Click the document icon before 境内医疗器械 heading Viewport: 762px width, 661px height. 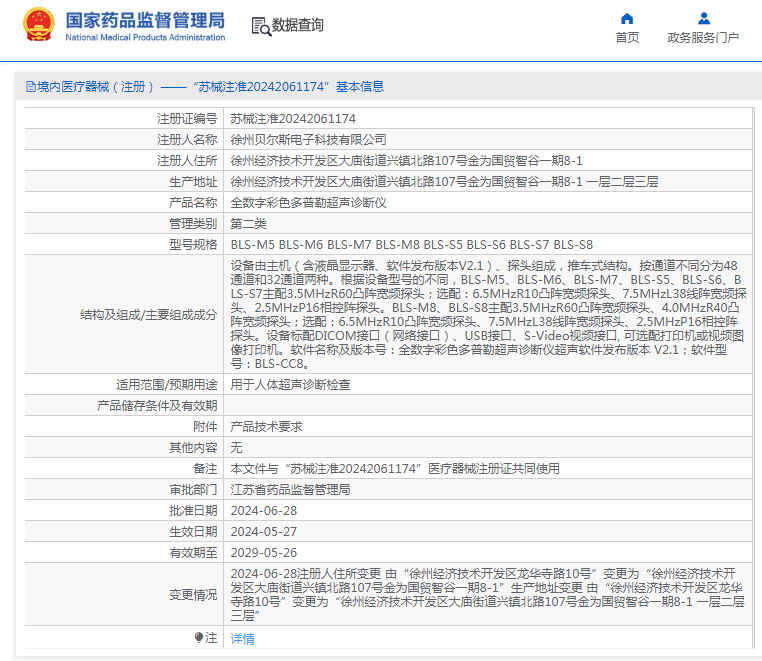[30, 87]
